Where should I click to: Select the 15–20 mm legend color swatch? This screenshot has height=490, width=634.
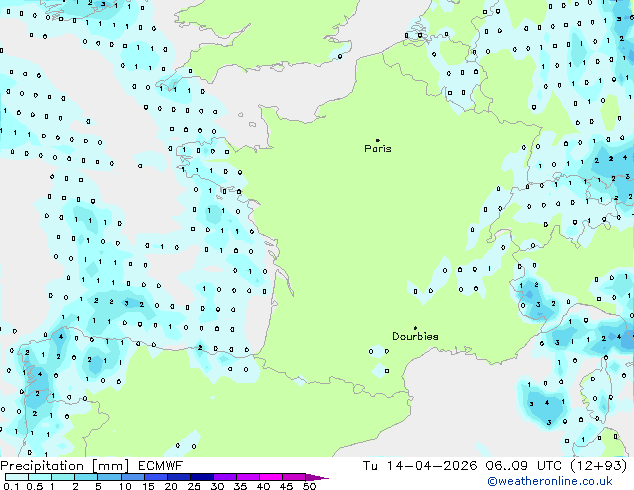click(156, 477)
